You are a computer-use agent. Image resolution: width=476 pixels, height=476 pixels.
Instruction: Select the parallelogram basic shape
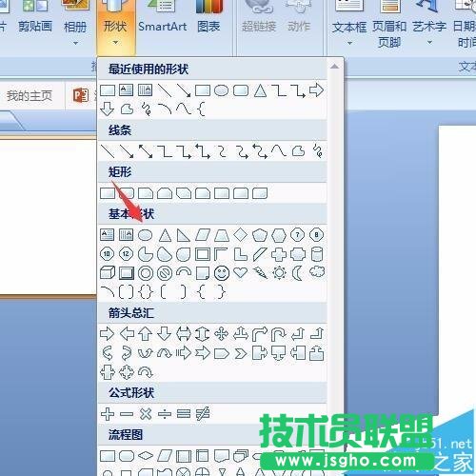coord(203,235)
